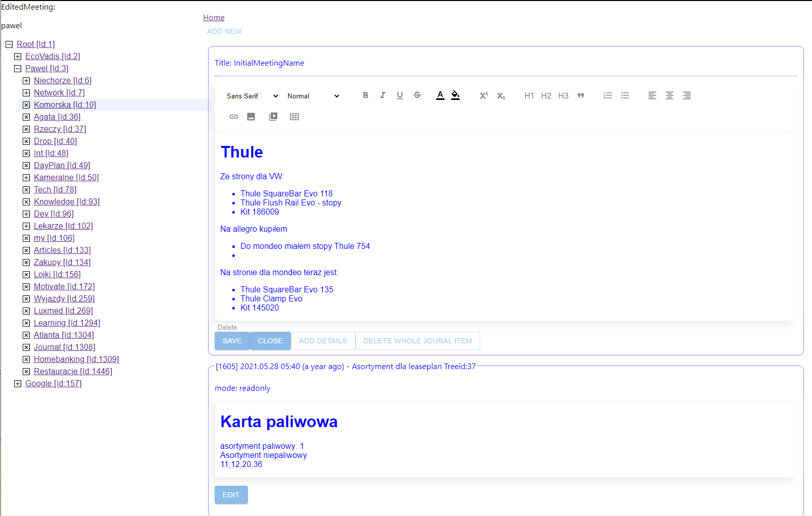Toggle underline formatting in editor toolbar
The height and width of the screenshot is (516, 812).
400,95
